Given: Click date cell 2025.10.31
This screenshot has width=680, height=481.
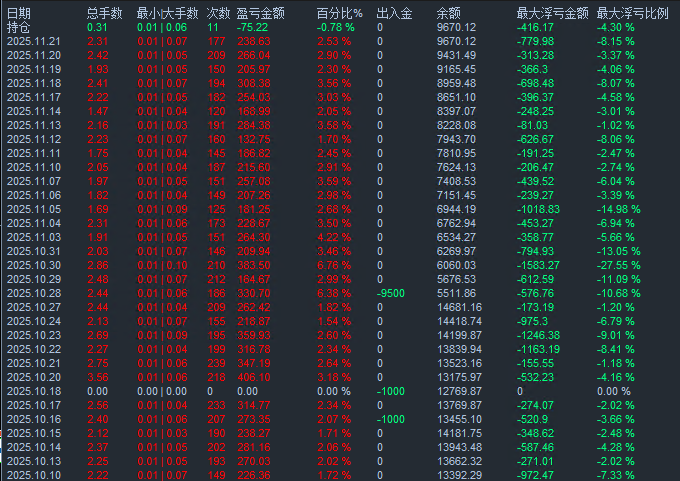Looking at the screenshot, I should (34, 251).
